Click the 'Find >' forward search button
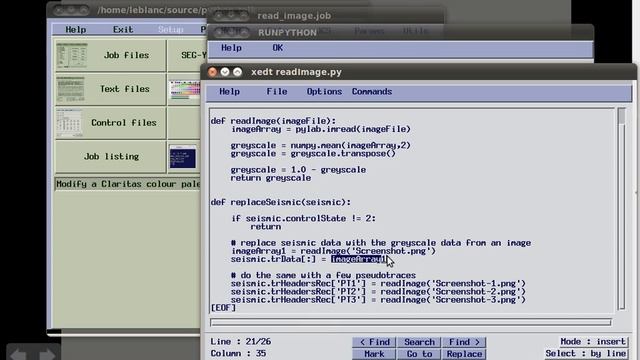This screenshot has width=640, height=360. point(464,342)
